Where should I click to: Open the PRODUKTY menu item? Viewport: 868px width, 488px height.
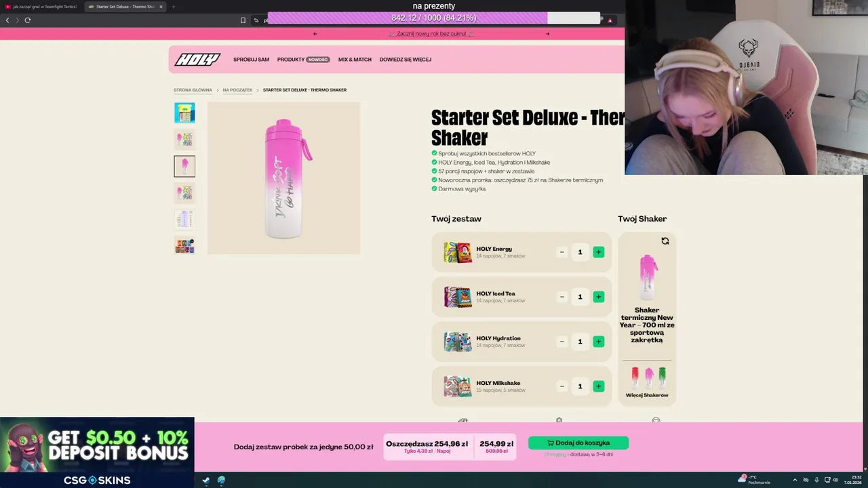click(291, 60)
